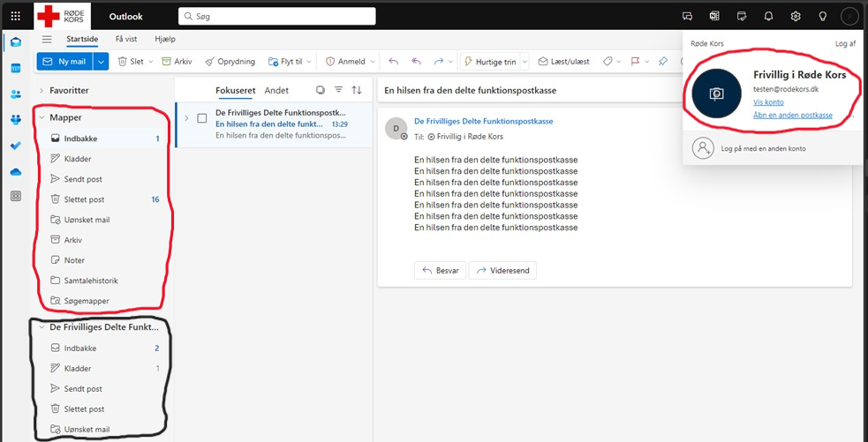
Task: Click in the Søg search field
Action: point(276,17)
